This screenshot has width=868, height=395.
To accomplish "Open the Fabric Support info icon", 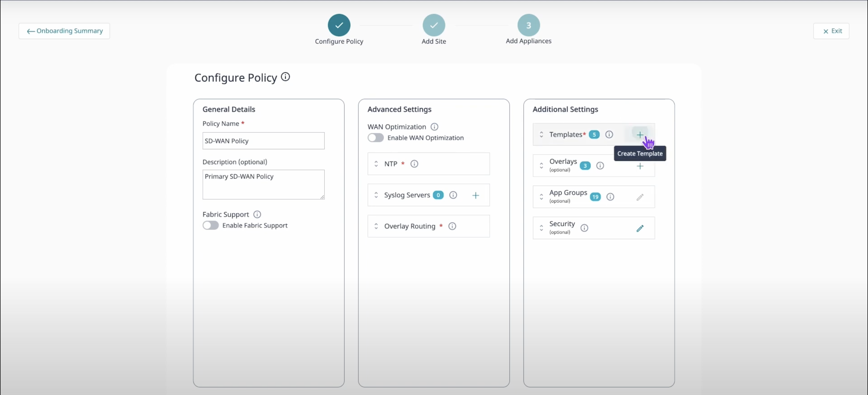I will point(257,214).
